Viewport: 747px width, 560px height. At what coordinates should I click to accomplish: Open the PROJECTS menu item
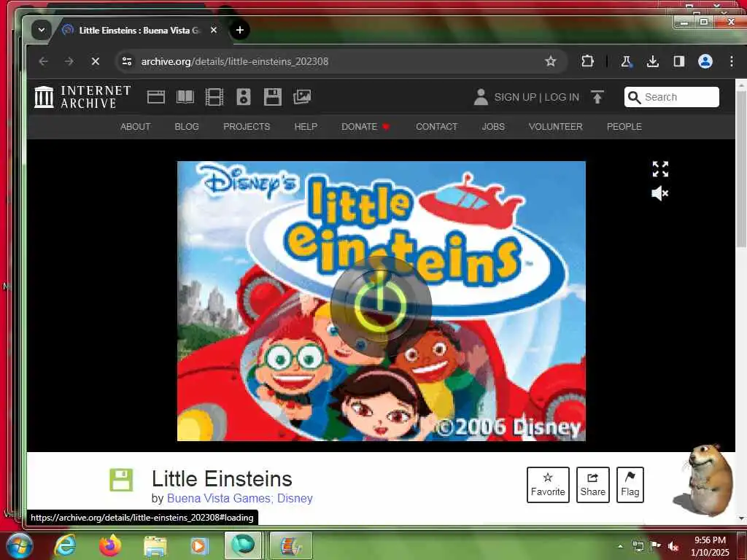(247, 127)
